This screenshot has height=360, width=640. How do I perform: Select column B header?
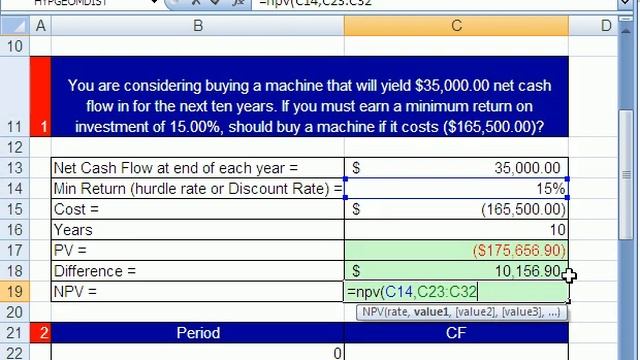coord(198,26)
